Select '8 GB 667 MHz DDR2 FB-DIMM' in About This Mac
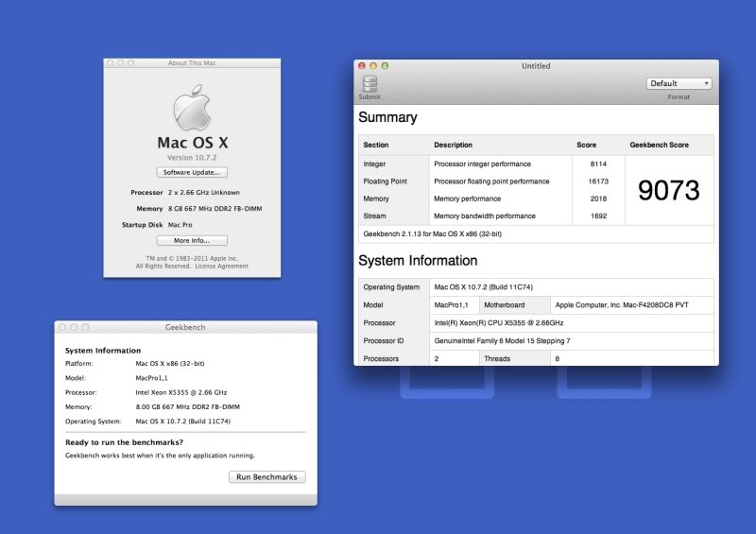Viewport: 756px width, 534px height. (215, 208)
